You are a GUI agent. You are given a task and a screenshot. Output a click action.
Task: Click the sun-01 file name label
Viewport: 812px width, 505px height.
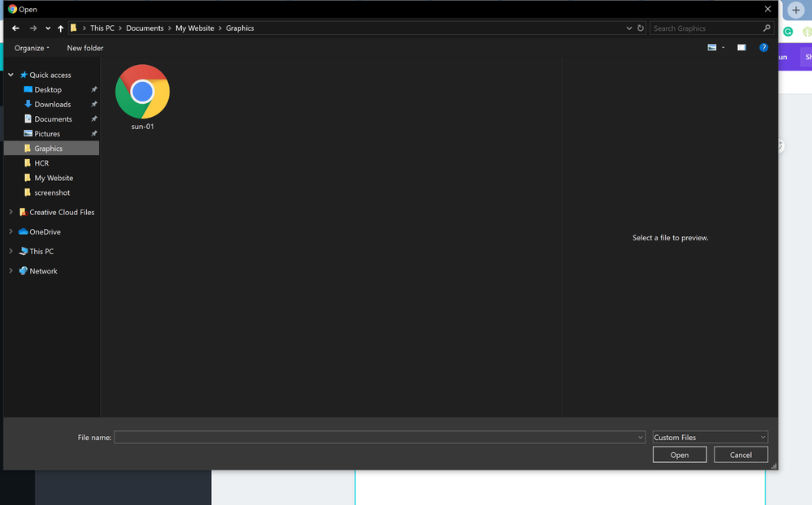tap(142, 127)
